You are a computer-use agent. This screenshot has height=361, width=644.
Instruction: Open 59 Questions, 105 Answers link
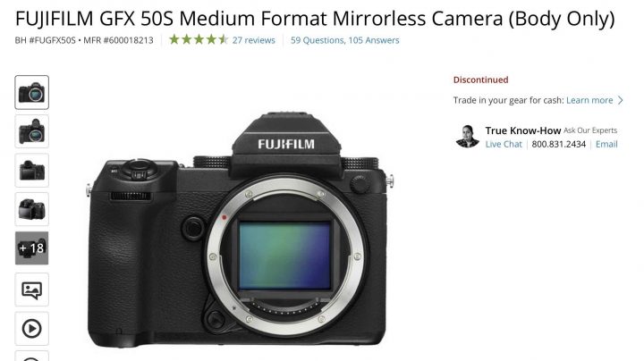[x=344, y=40]
